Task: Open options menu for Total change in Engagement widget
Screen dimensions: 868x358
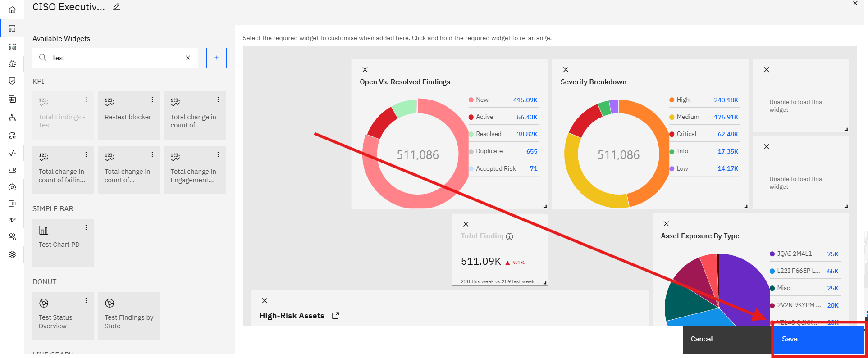Action: pos(218,154)
